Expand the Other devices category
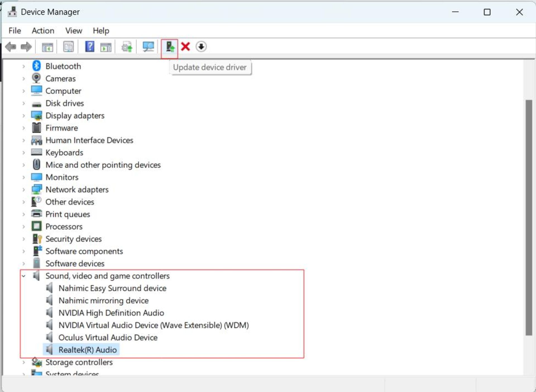536x392 pixels. [x=24, y=202]
